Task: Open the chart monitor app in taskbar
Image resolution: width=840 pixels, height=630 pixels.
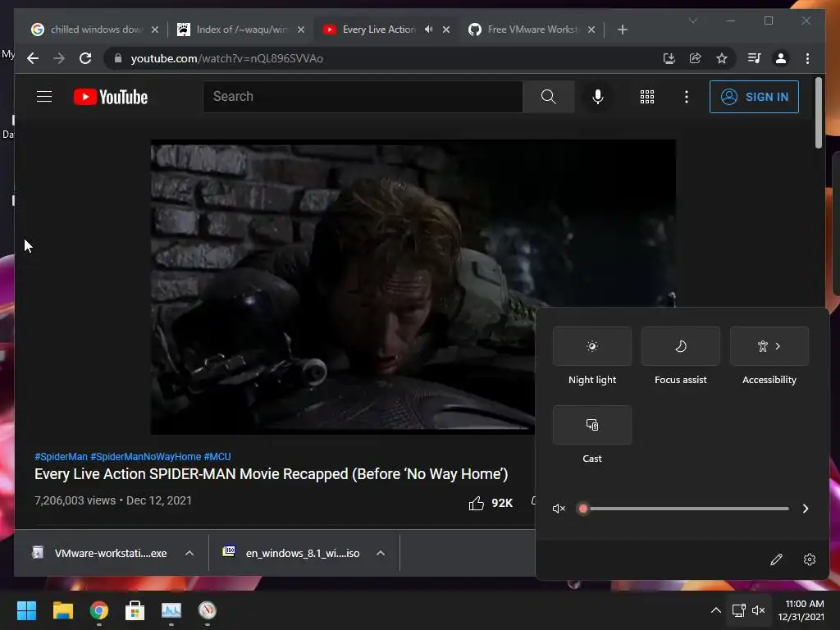Action: pyautogui.click(x=171, y=610)
